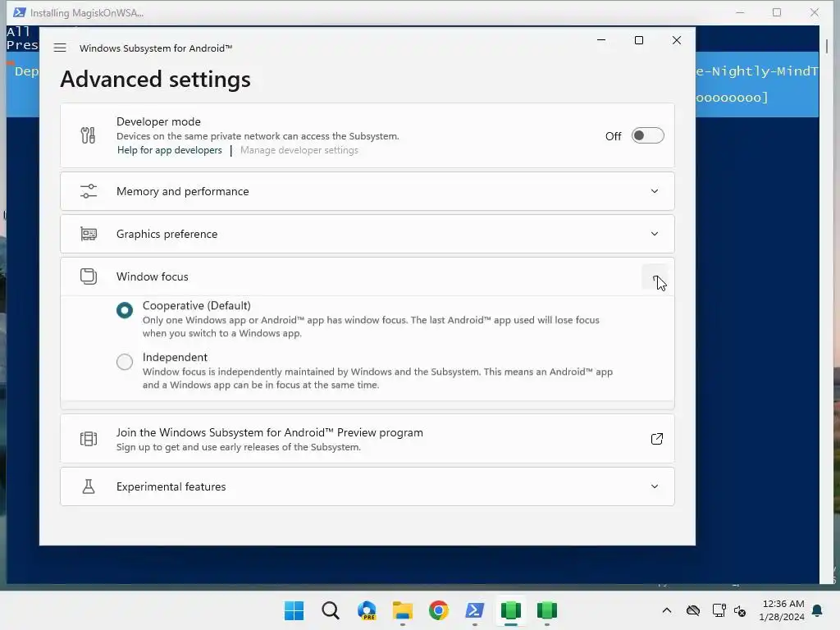Expand Experimental features section

(367, 486)
